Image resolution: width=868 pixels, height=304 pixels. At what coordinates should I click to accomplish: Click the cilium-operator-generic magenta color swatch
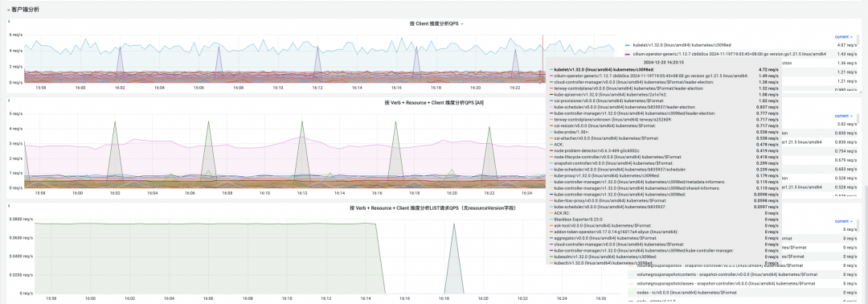[627, 54]
